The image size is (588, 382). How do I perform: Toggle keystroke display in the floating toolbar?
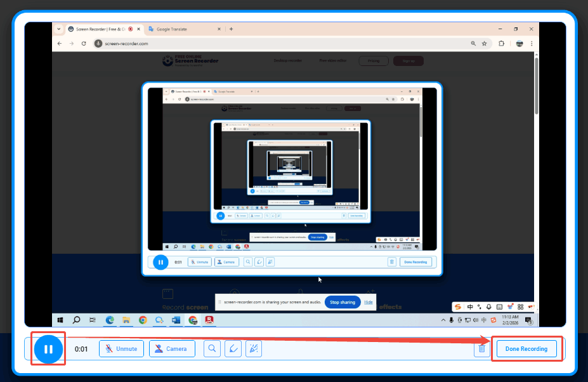click(x=499, y=307)
